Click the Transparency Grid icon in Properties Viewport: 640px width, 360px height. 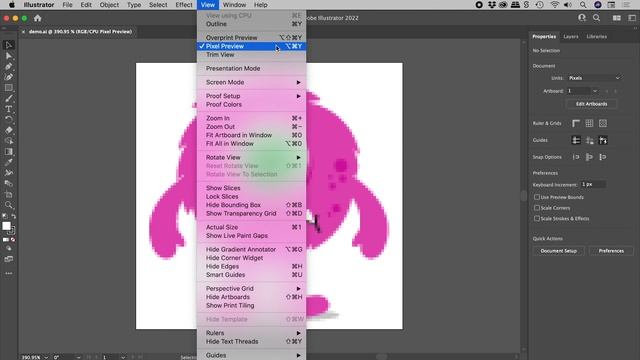pyautogui.click(x=603, y=123)
